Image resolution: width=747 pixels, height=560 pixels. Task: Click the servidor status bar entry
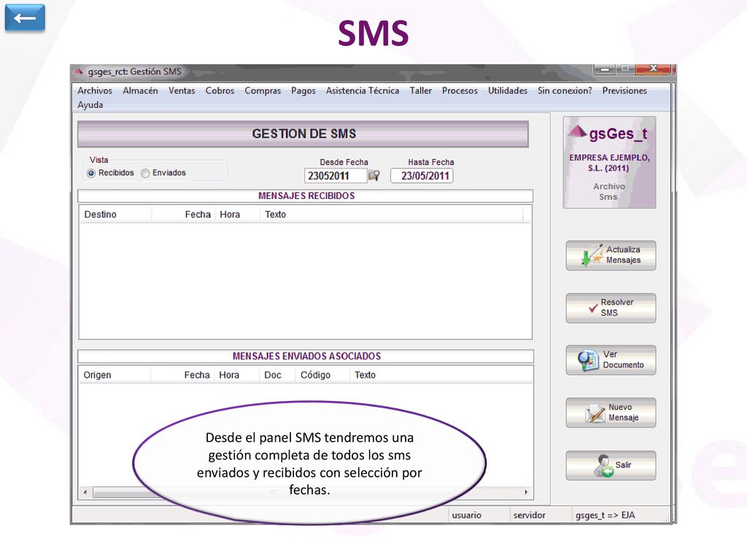[539, 516]
